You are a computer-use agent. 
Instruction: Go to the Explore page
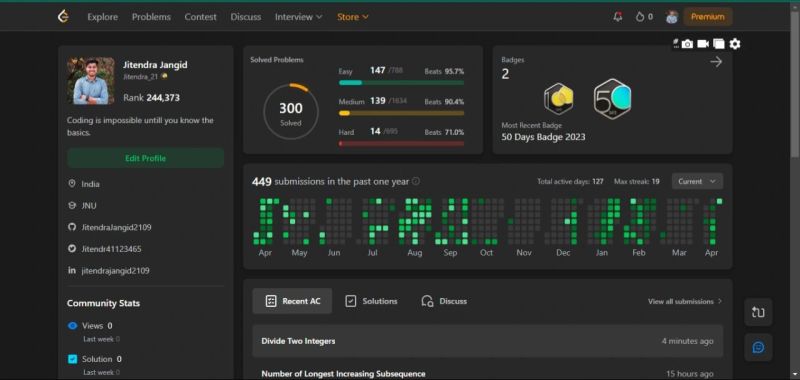[x=103, y=17]
